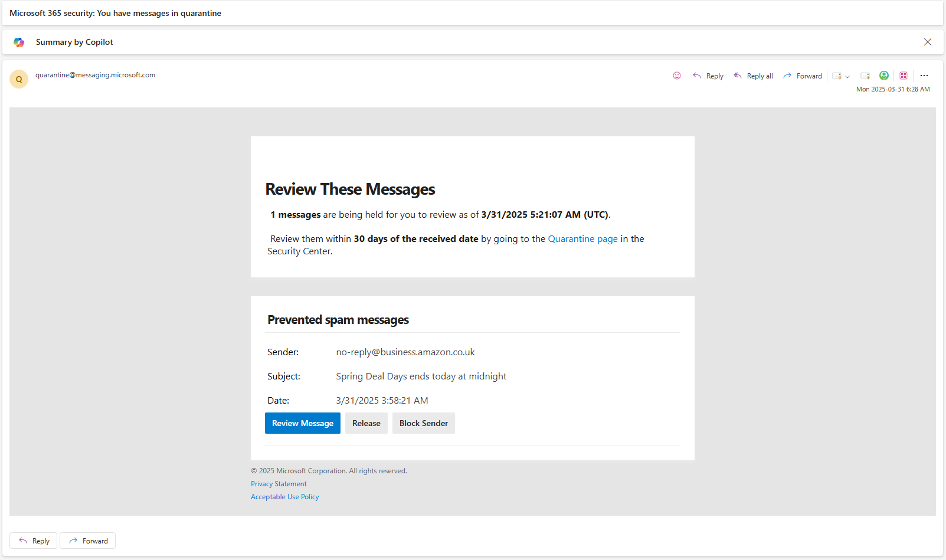The height and width of the screenshot is (560, 946).
Task: Open the Quarantine page link
Action: click(x=583, y=238)
